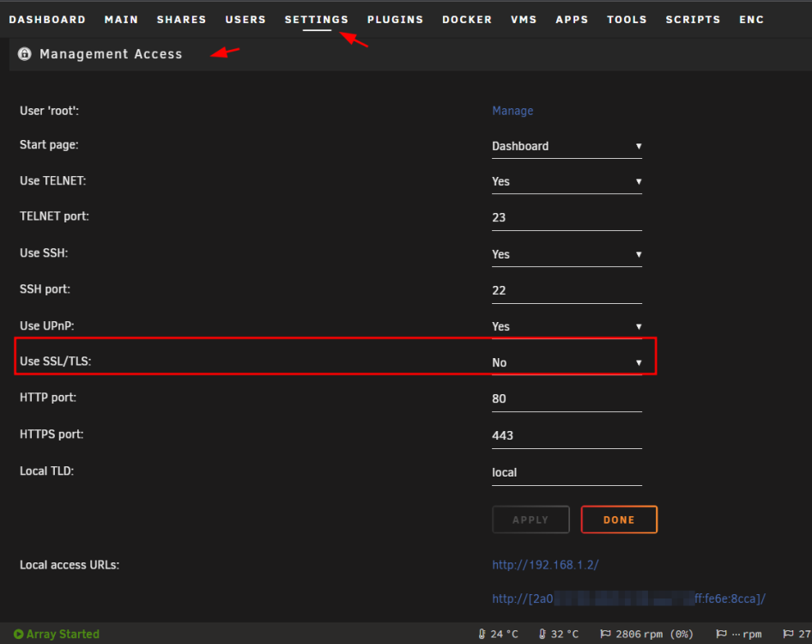Click the Local access URLs label
This screenshot has height=644, width=812.
click(70, 565)
